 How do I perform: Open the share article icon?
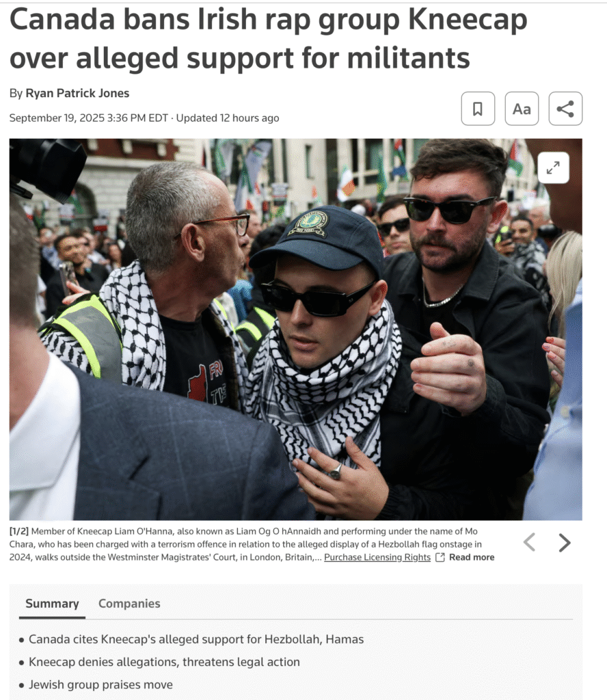pyautogui.click(x=565, y=109)
